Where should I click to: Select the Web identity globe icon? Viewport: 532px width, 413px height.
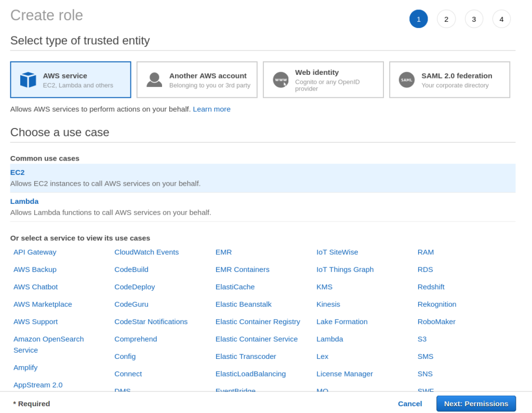[280, 79]
